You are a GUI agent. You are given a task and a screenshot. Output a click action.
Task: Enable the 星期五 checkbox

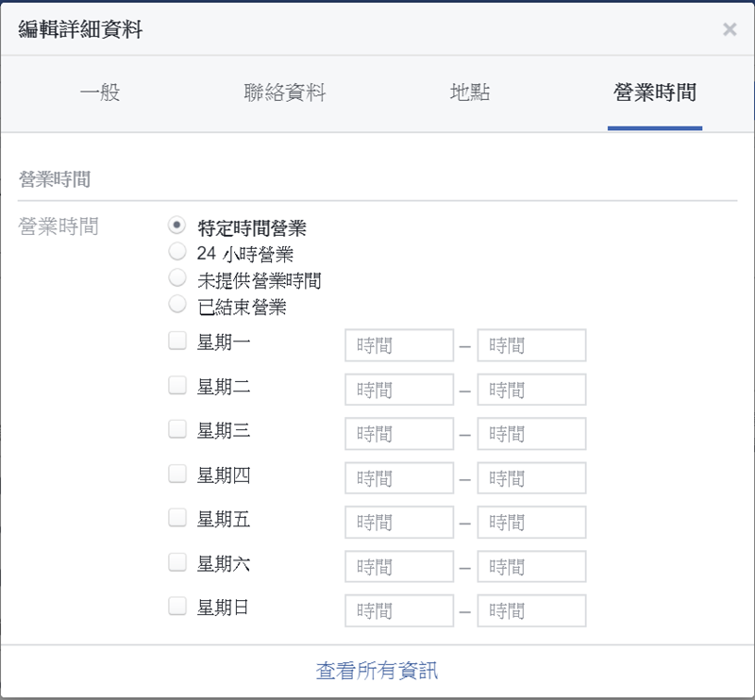click(177, 518)
